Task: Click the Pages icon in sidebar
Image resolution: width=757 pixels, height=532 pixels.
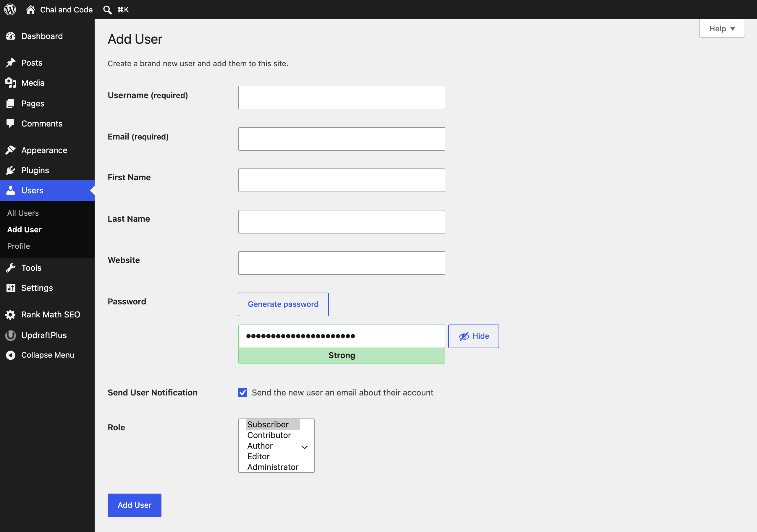Action: 11,103
